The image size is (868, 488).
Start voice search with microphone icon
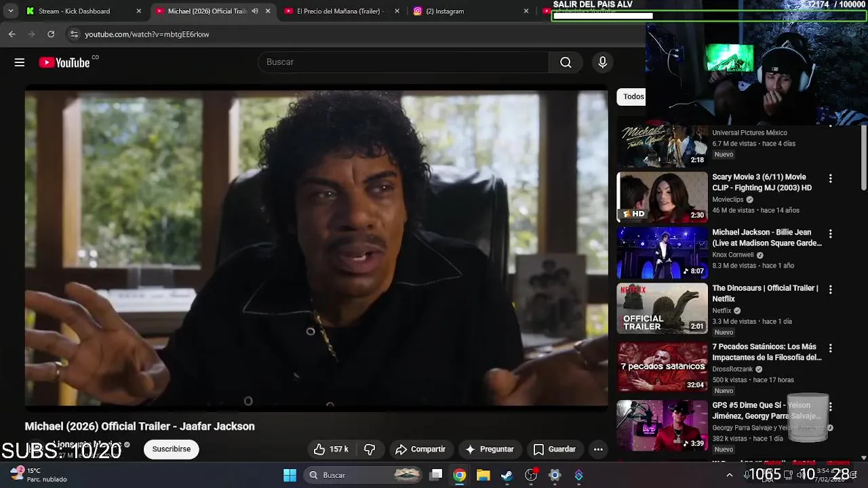(x=602, y=62)
